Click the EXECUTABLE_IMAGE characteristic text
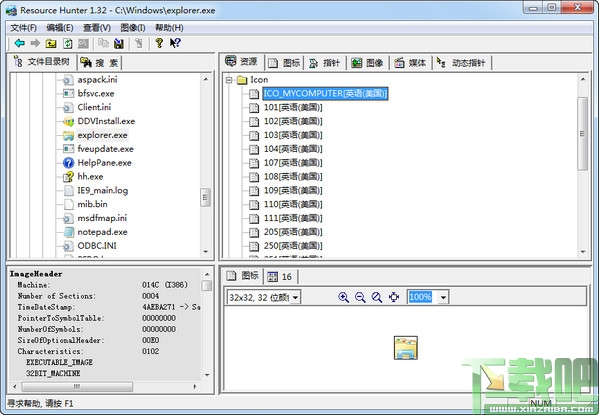This screenshot has height=415, width=599. (59, 362)
